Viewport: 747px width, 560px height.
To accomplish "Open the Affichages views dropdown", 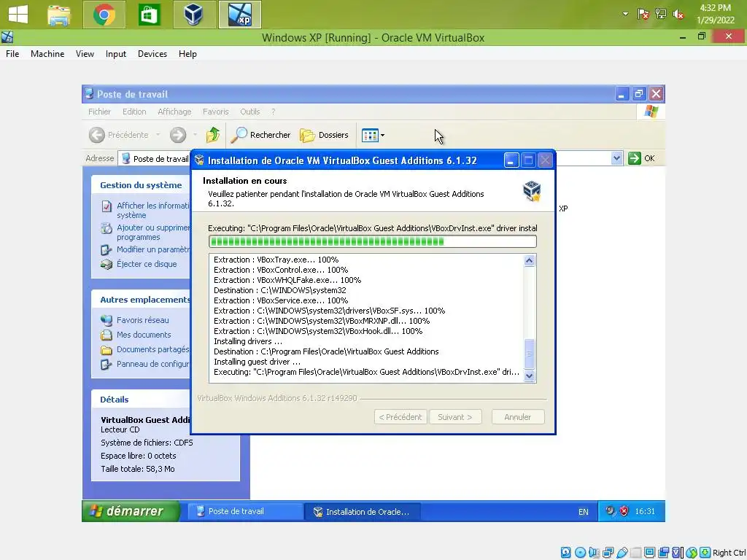I will pos(373,135).
